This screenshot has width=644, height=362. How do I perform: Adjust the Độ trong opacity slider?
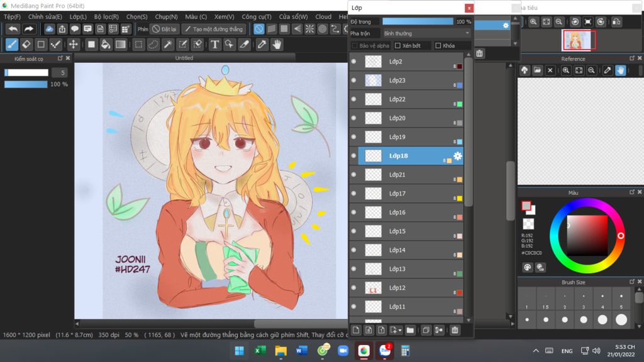click(418, 21)
